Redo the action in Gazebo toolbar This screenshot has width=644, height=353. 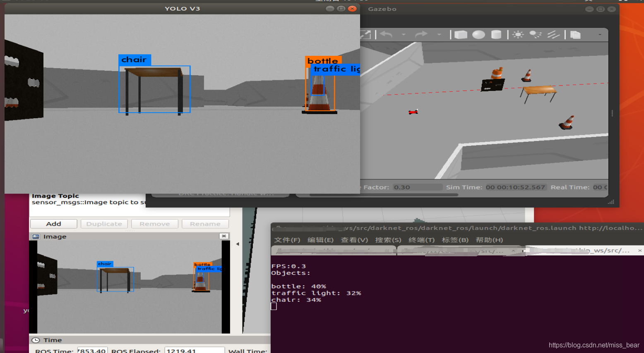click(x=421, y=34)
